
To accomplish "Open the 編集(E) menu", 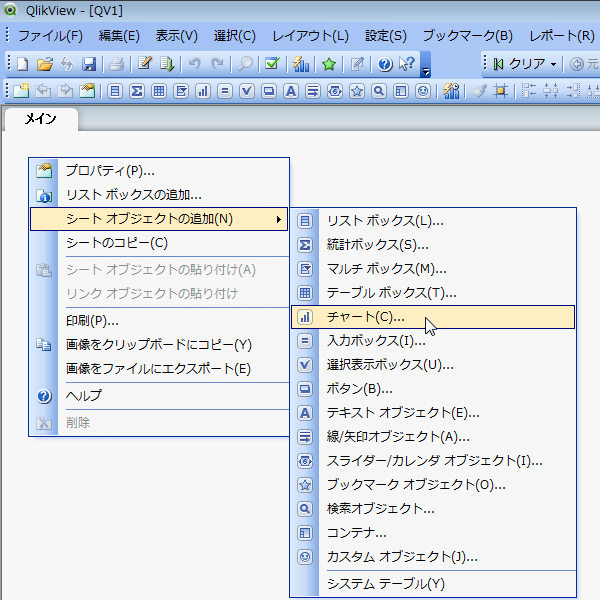I will tap(119, 36).
